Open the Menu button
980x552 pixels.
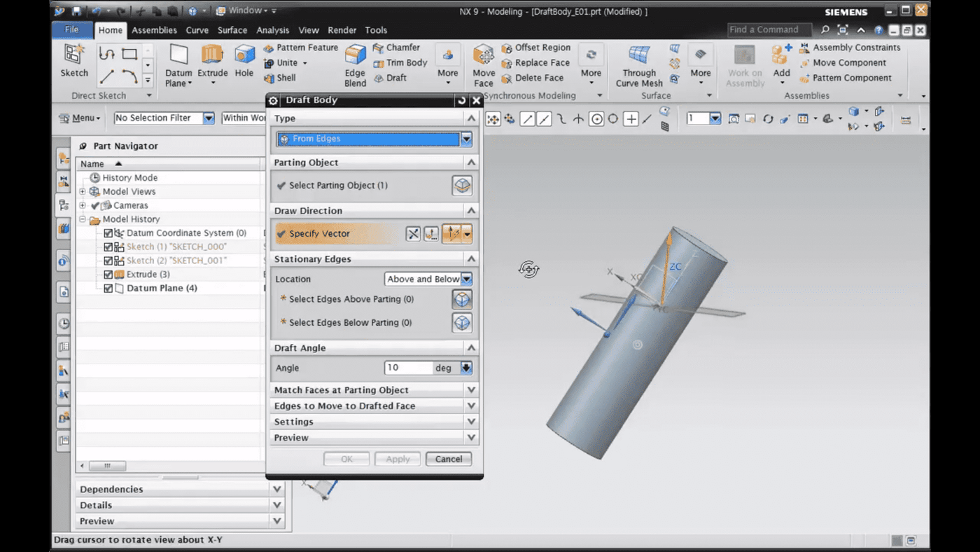pyautogui.click(x=79, y=118)
